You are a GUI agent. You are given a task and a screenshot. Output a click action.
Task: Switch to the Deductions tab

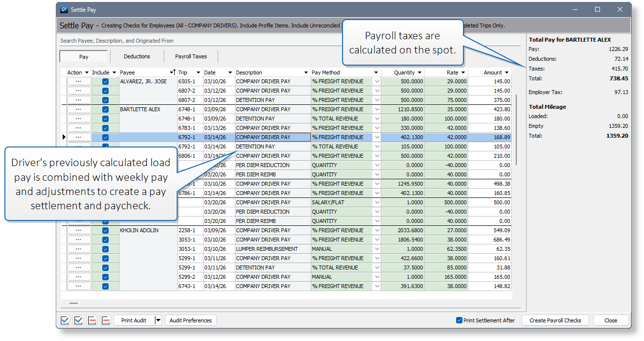pos(137,56)
